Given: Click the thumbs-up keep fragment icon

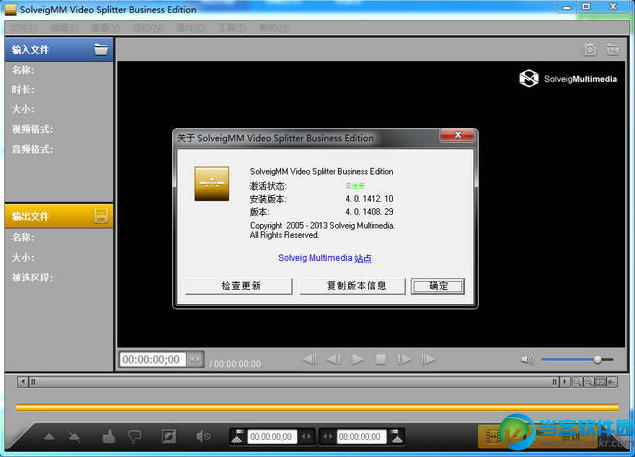Looking at the screenshot, I should pyautogui.click(x=109, y=436).
